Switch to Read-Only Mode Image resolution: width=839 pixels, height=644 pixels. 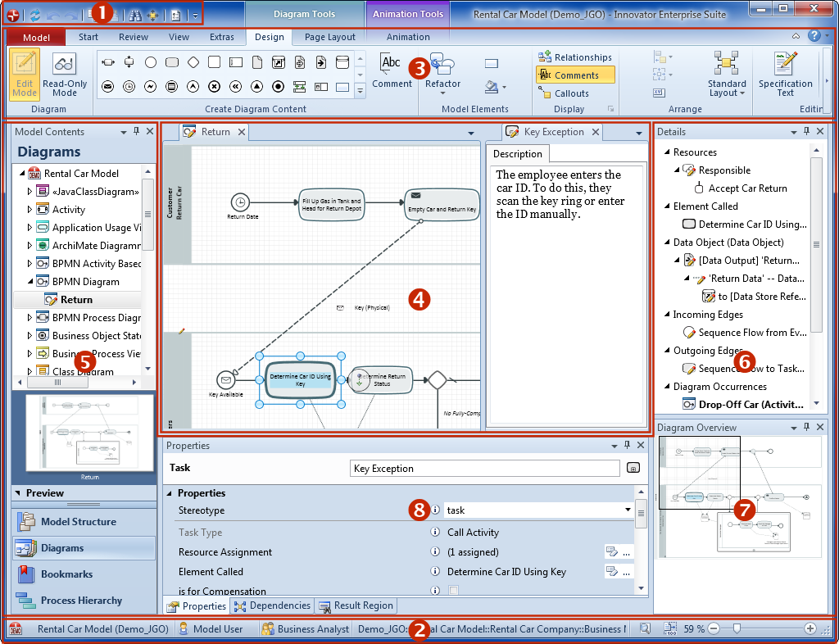65,74
